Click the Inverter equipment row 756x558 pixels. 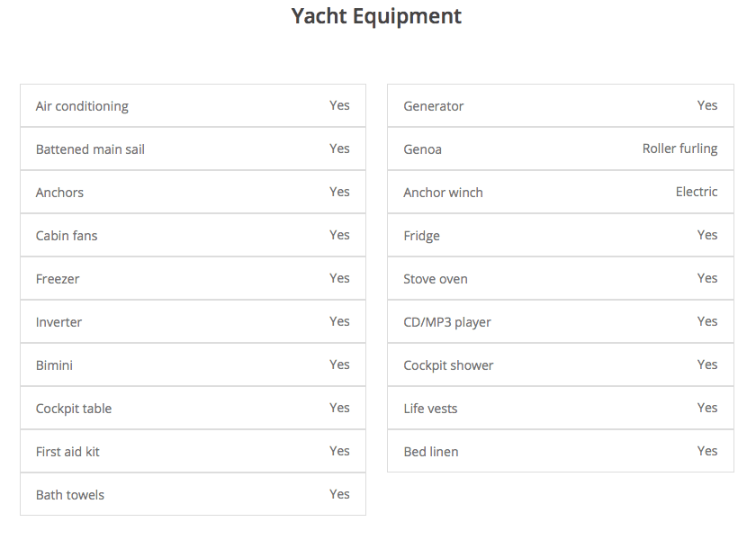(x=193, y=321)
